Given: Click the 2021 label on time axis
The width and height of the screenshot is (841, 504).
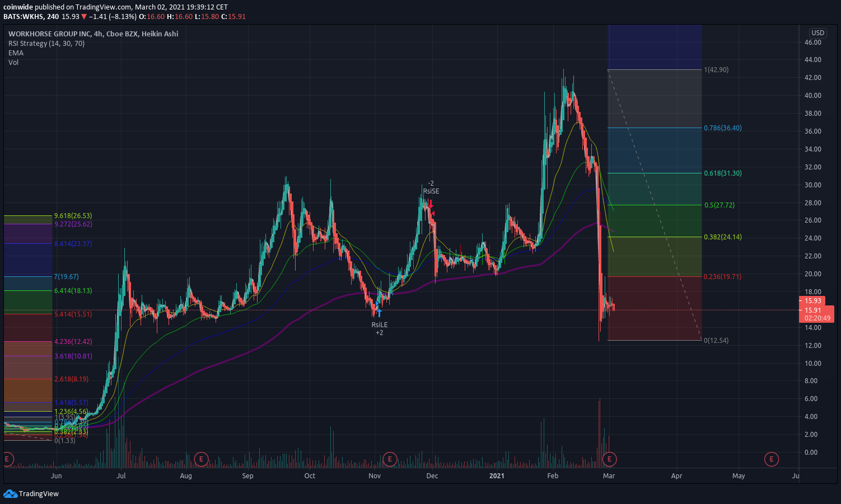Looking at the screenshot, I should pos(497,476).
